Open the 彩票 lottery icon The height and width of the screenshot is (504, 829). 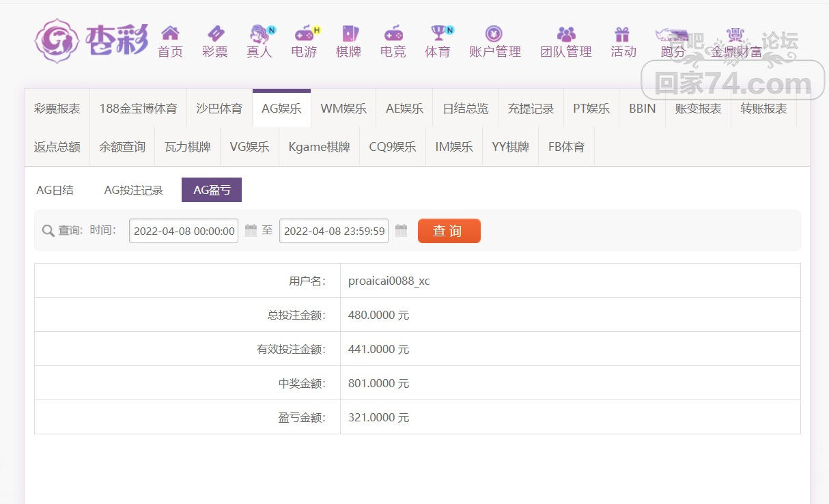[x=215, y=33]
